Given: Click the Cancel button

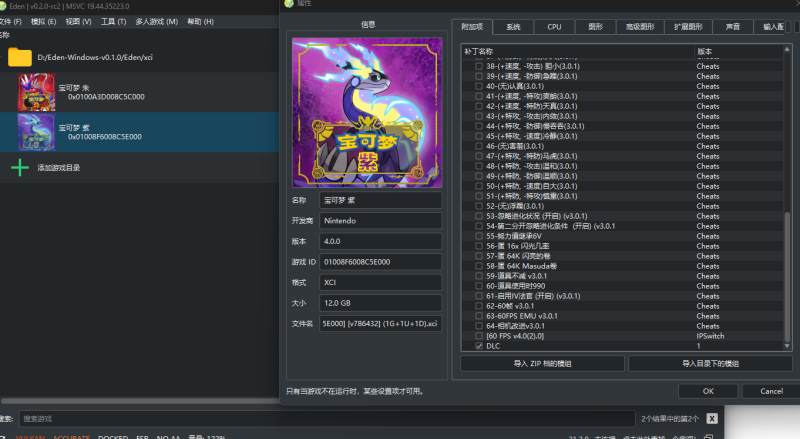Looking at the screenshot, I should 771,391.
